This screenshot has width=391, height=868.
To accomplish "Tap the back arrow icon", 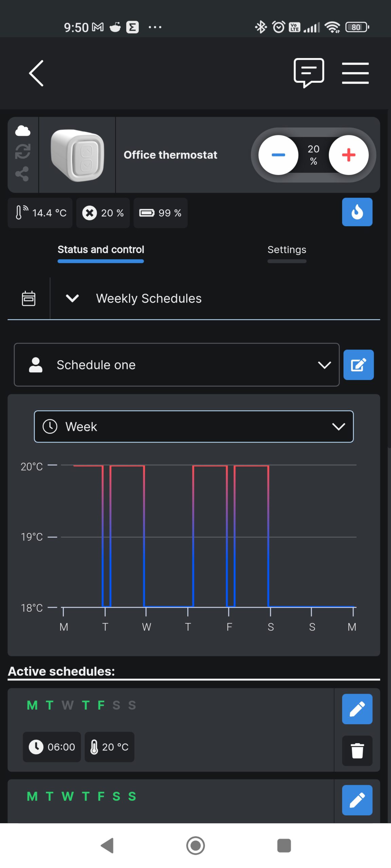I will 36,73.
